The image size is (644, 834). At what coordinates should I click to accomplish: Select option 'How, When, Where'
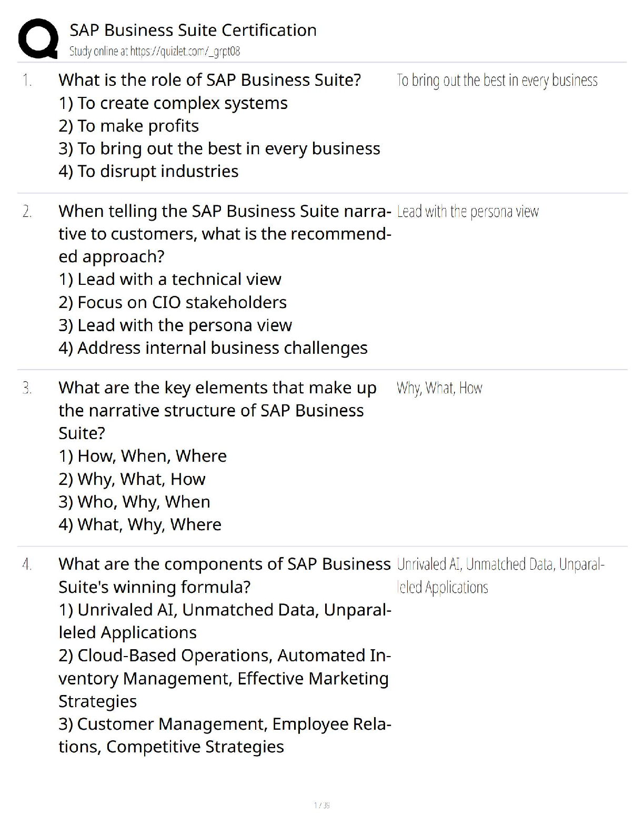pos(143,456)
